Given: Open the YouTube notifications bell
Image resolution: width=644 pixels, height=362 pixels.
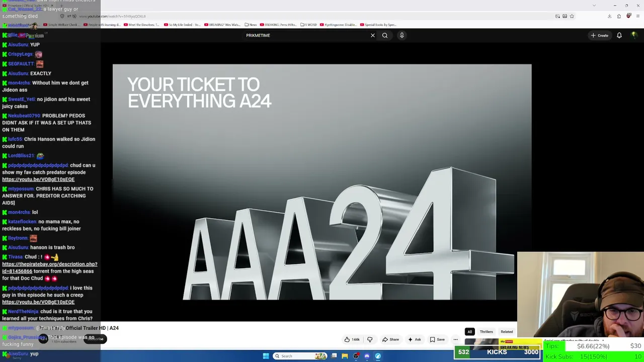Looking at the screenshot, I should click(619, 35).
